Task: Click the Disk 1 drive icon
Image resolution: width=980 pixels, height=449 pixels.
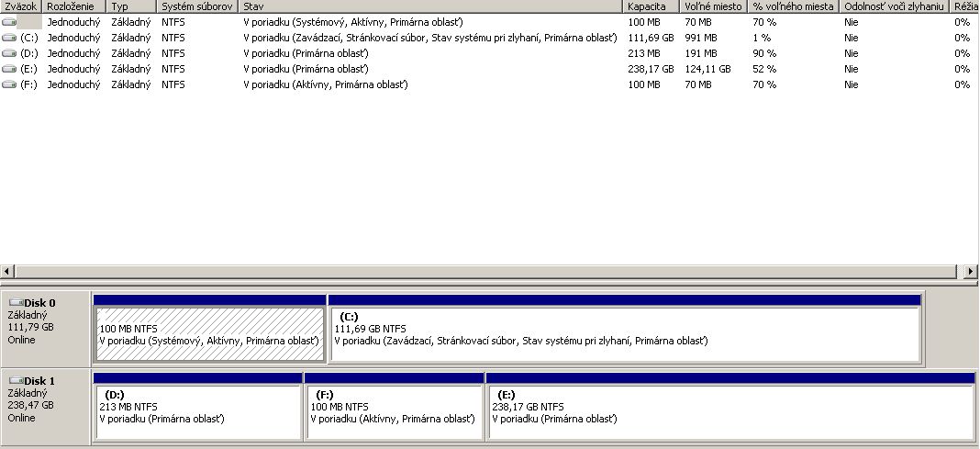Action: (17, 381)
